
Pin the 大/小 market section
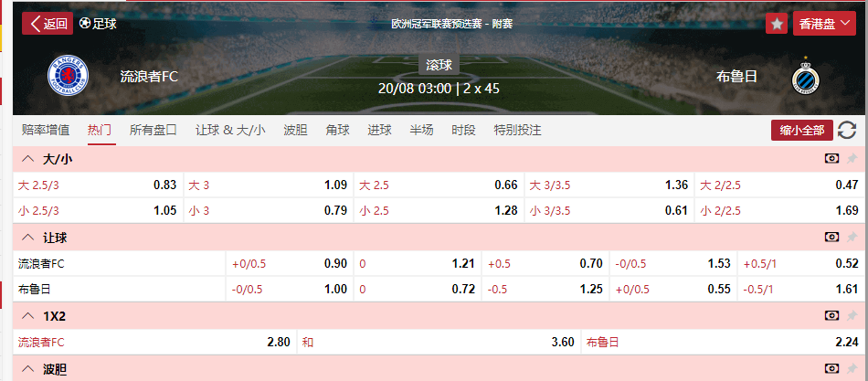(852, 159)
